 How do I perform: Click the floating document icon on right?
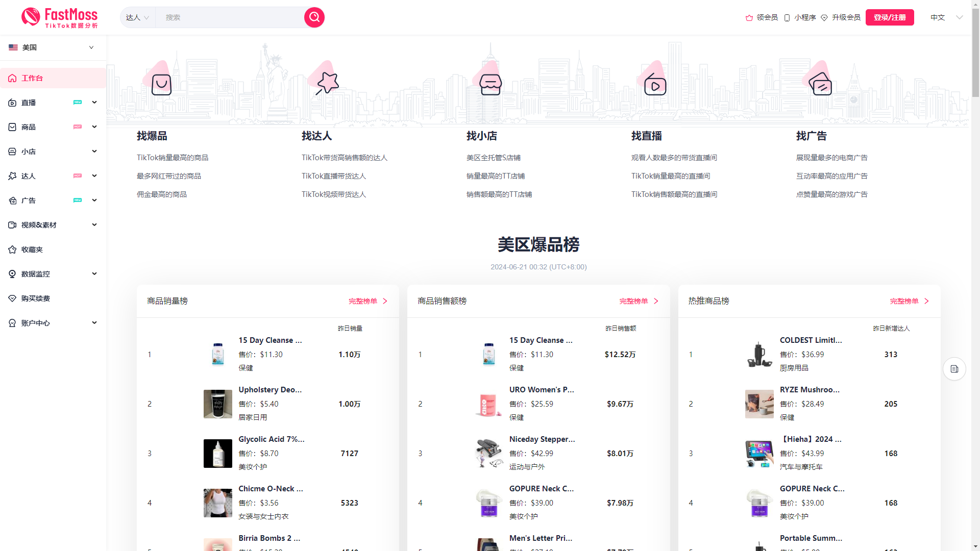click(954, 369)
